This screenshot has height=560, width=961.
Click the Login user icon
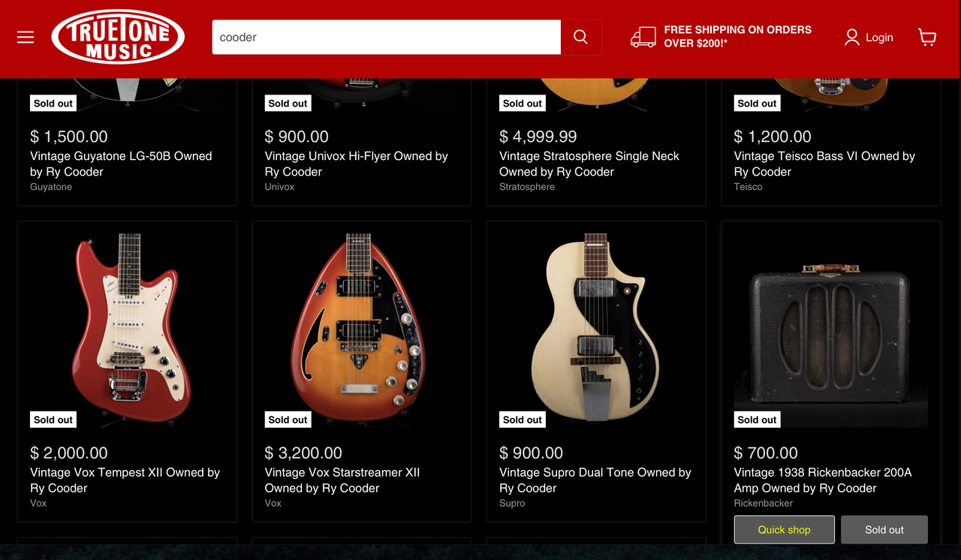[851, 37]
